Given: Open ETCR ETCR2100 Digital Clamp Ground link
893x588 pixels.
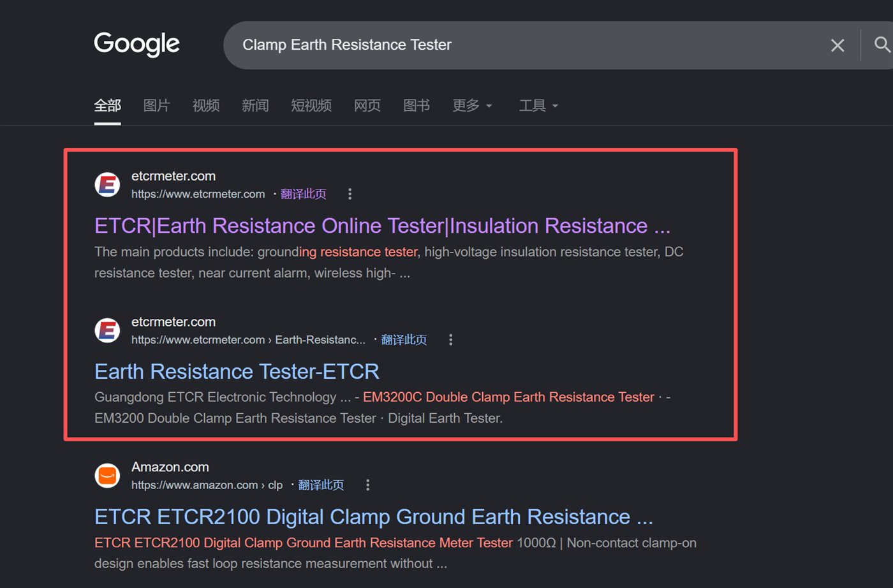Looking at the screenshot, I should (x=374, y=517).
